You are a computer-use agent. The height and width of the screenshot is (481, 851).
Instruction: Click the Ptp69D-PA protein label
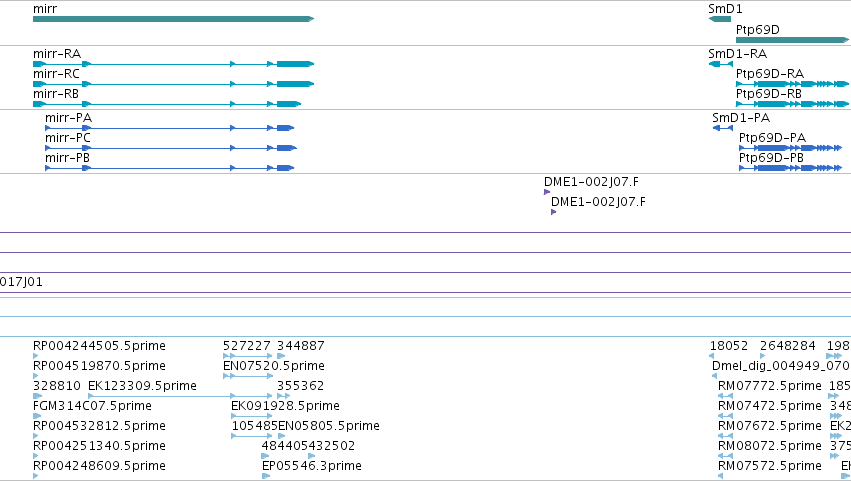point(773,138)
